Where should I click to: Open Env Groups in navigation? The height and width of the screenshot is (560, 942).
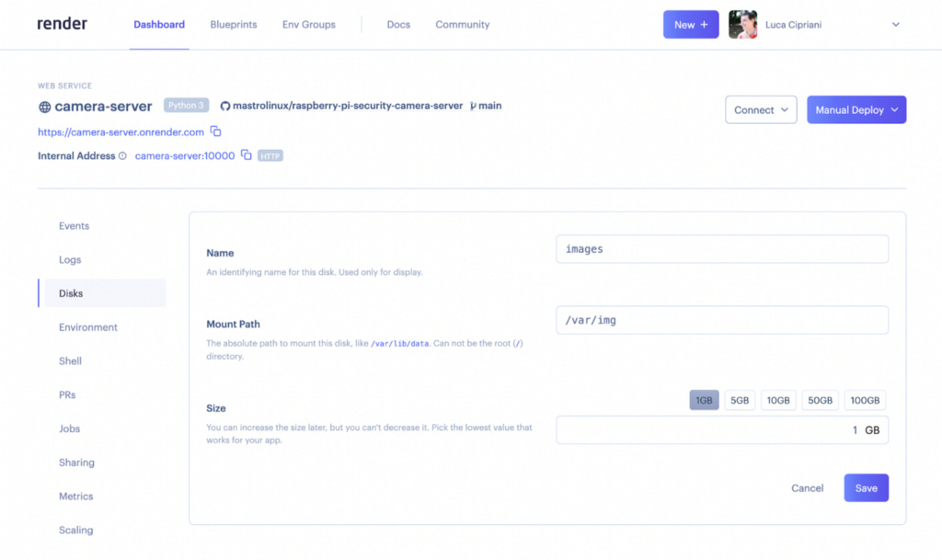(309, 25)
